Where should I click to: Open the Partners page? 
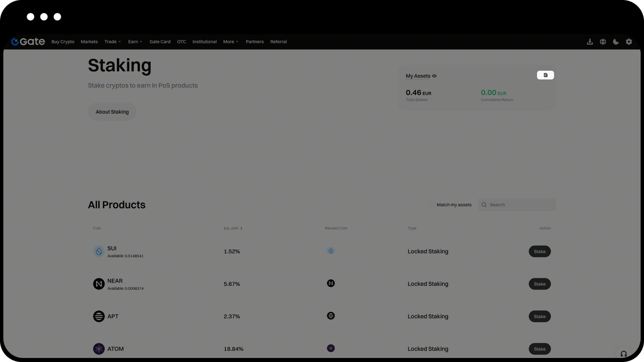255,42
